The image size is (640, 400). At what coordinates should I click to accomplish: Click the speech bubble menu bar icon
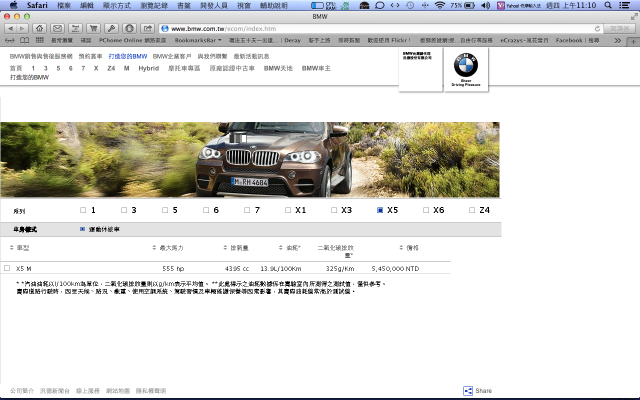(x=380, y=5)
